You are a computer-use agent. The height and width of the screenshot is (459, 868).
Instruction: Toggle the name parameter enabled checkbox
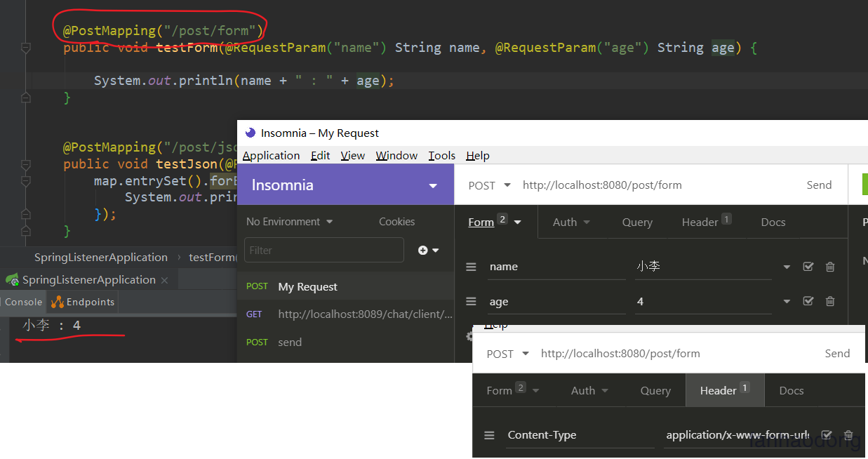pos(808,267)
